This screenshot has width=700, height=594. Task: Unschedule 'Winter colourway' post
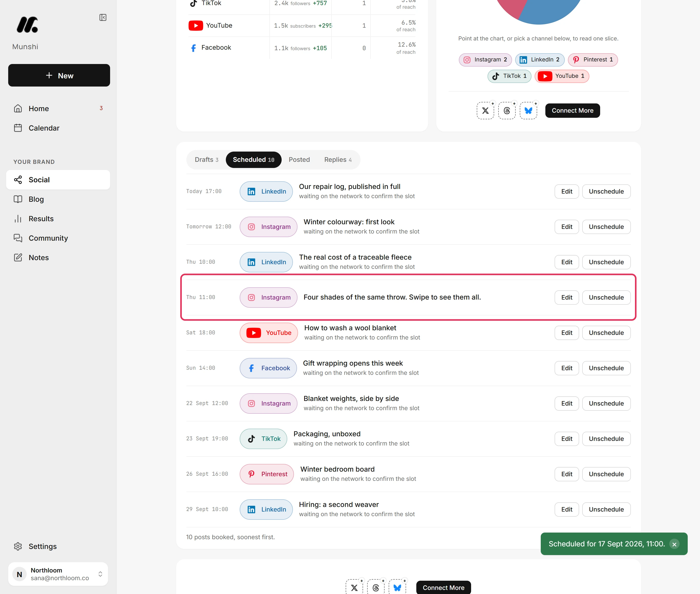[x=606, y=227]
